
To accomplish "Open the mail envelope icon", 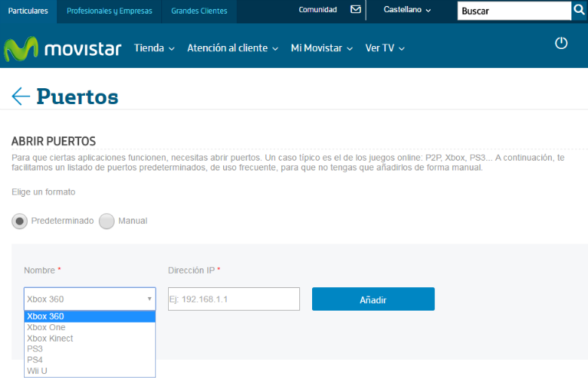I will pyautogui.click(x=356, y=10).
